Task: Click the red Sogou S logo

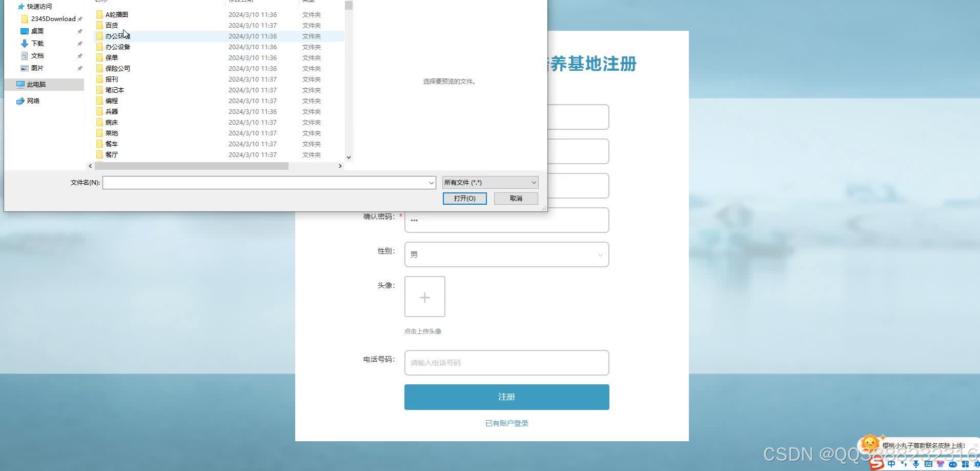Action: [876, 463]
